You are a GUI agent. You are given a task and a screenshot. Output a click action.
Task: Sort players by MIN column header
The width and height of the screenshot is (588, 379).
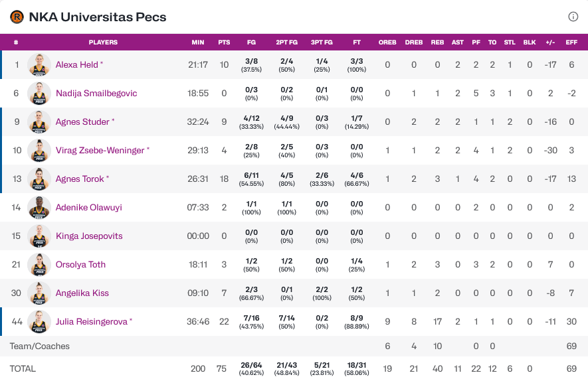coord(198,42)
